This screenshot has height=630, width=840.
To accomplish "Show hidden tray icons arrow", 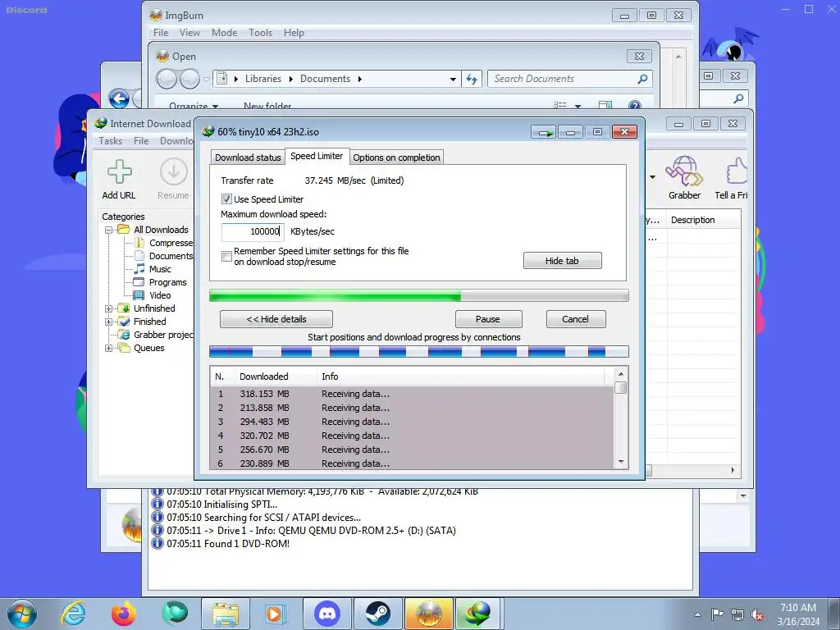I will [x=697, y=614].
